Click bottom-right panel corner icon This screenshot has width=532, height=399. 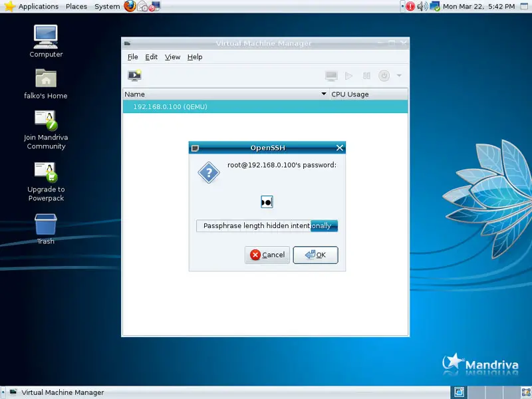525,392
